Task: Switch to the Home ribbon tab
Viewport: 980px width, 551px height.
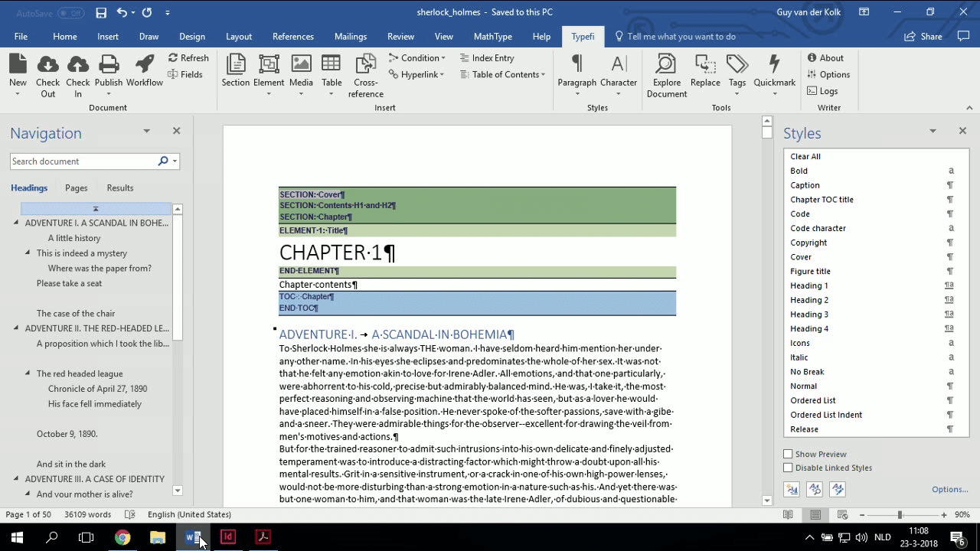Action: click(x=65, y=37)
